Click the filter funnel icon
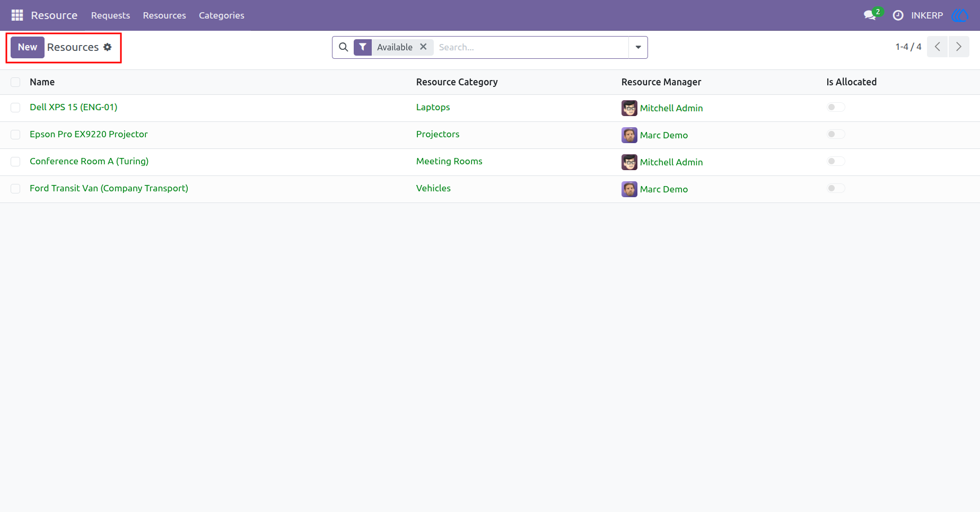Screen dimensions: 980x512 pos(363,47)
